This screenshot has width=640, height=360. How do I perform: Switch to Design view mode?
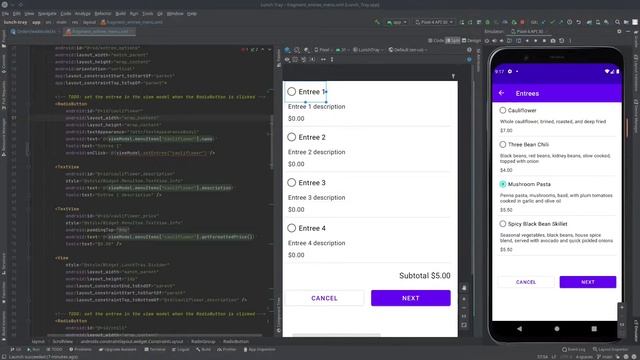click(471, 40)
